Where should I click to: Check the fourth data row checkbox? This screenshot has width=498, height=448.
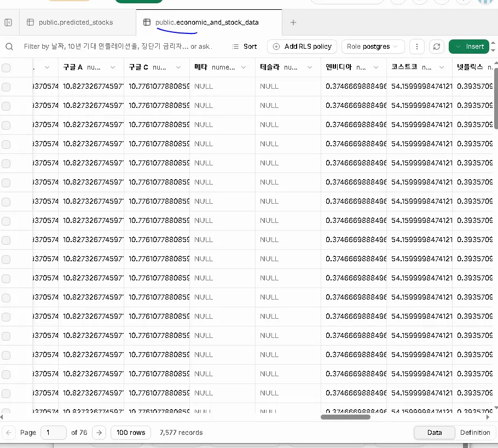6,145
